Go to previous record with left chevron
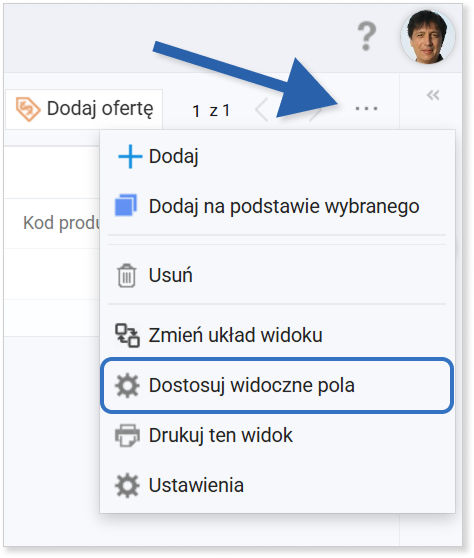 click(262, 110)
